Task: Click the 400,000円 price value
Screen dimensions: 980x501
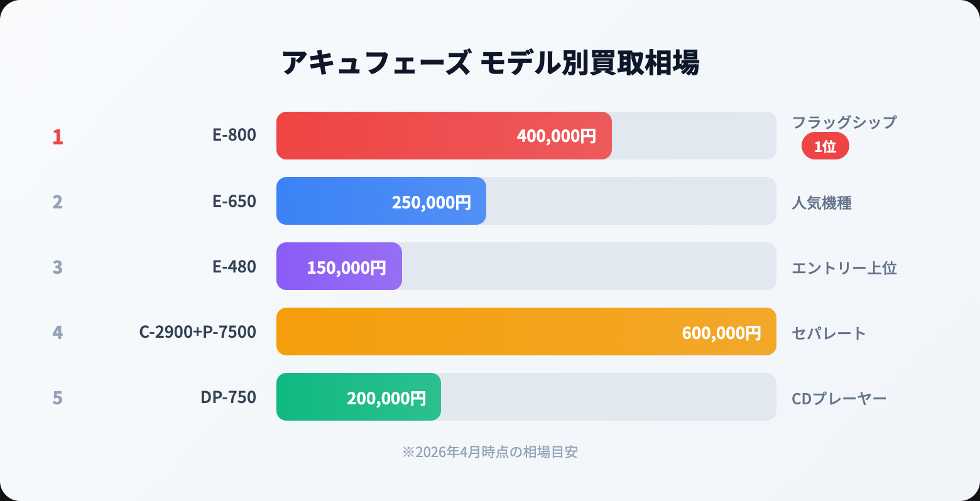Action: pyautogui.click(x=556, y=136)
